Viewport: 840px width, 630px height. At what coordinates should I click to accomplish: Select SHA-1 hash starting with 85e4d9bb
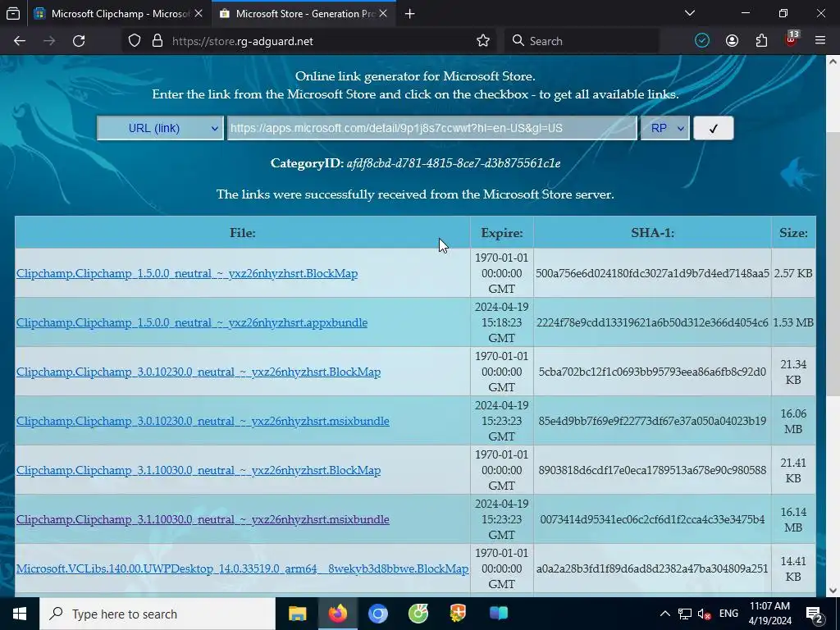[652, 421]
